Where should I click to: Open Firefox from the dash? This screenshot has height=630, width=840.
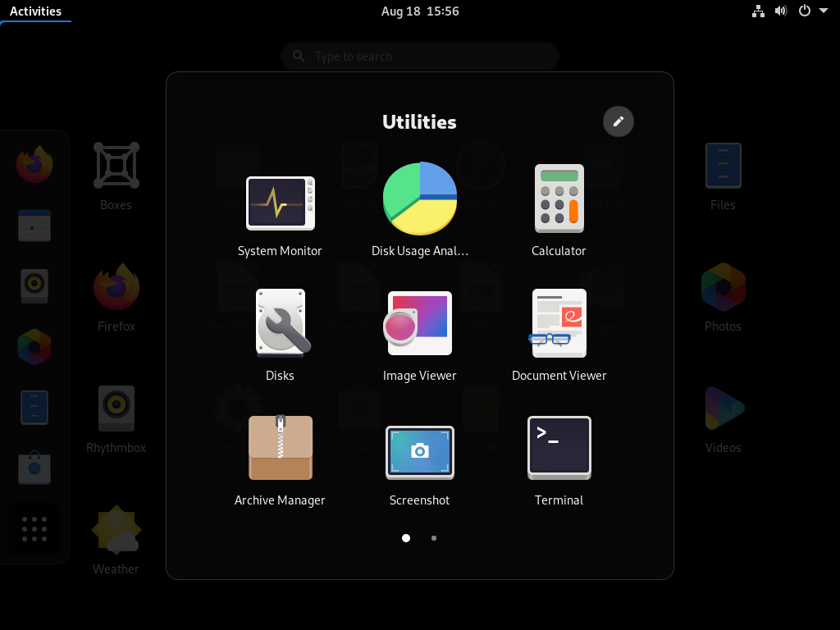pyautogui.click(x=34, y=164)
